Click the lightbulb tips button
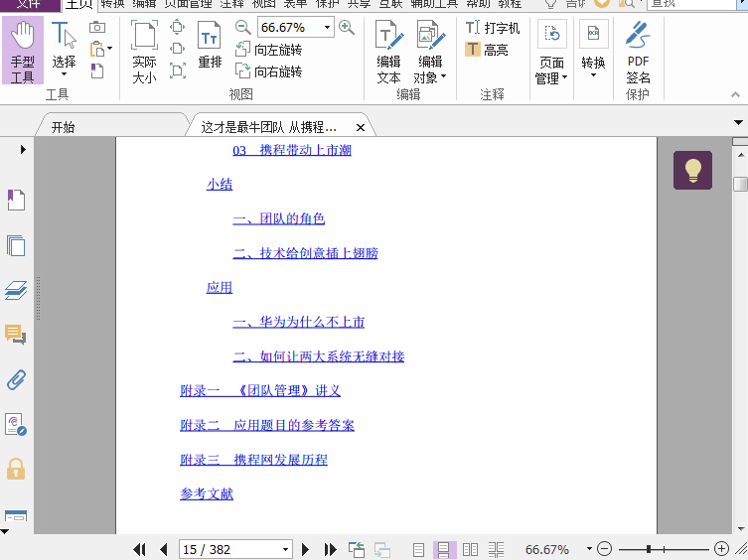This screenshot has width=748, height=560. (692, 171)
